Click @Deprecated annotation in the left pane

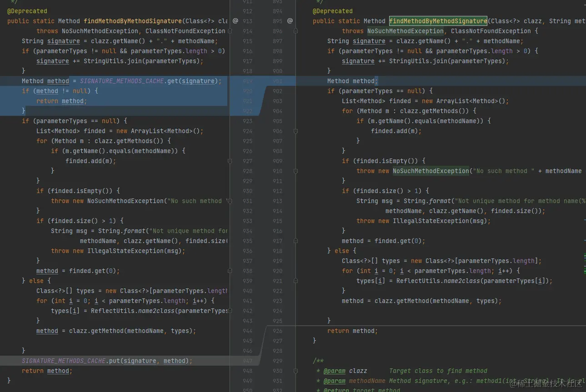point(27,11)
